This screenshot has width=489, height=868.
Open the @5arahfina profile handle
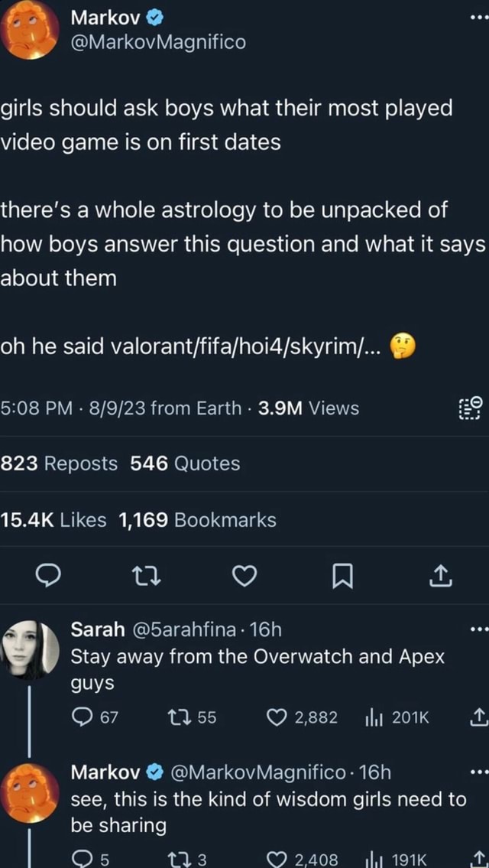[184, 629]
